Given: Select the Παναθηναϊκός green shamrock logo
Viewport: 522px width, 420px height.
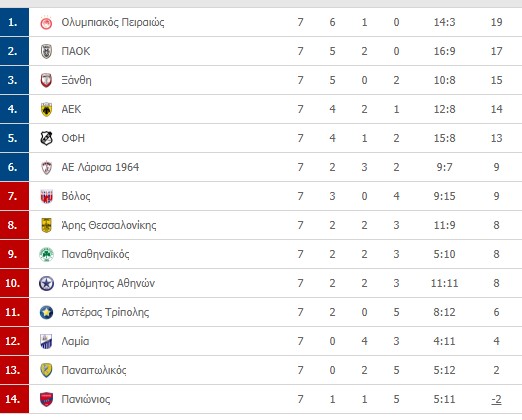Looking at the screenshot, I should pos(46,255).
